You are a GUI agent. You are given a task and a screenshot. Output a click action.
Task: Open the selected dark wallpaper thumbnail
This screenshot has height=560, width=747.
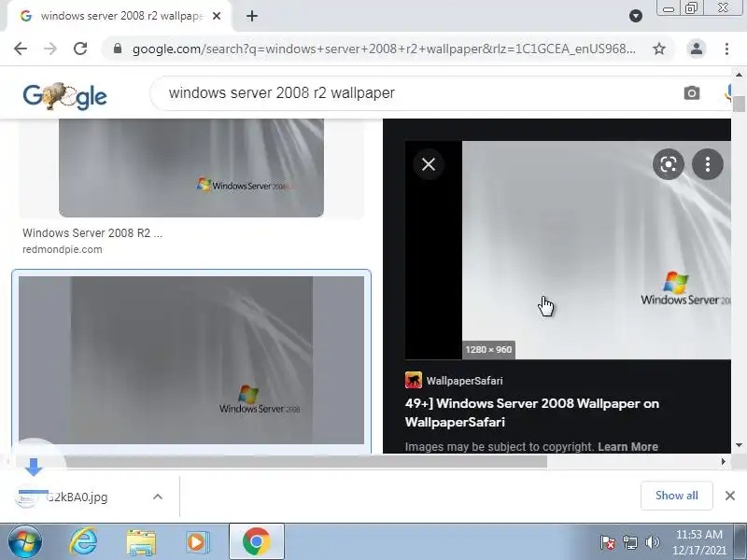[x=191, y=360]
